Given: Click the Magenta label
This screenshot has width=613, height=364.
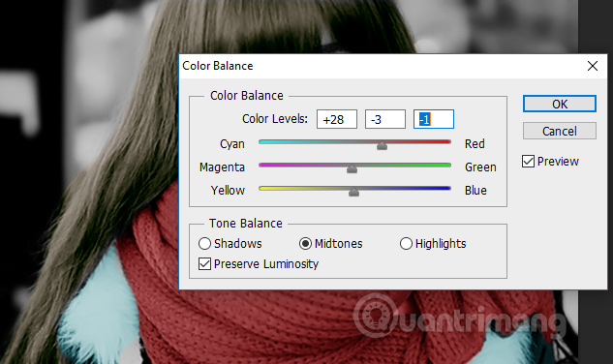Looking at the screenshot, I should 222,167.
